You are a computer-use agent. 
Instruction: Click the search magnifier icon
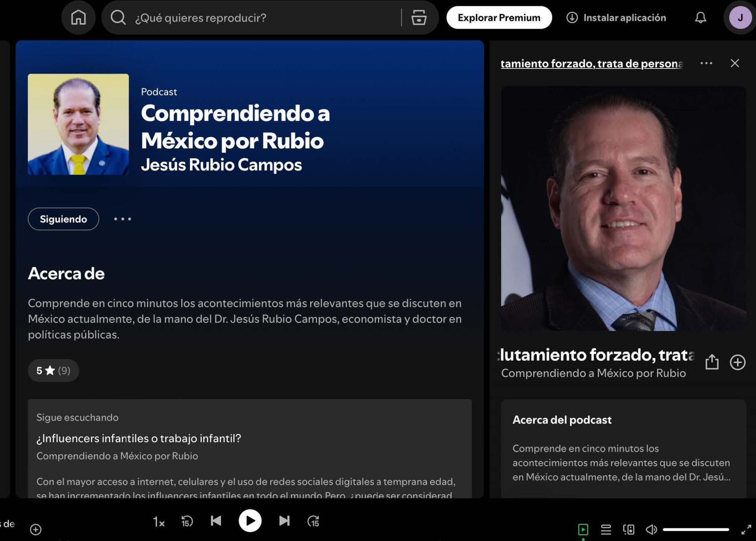click(x=118, y=18)
